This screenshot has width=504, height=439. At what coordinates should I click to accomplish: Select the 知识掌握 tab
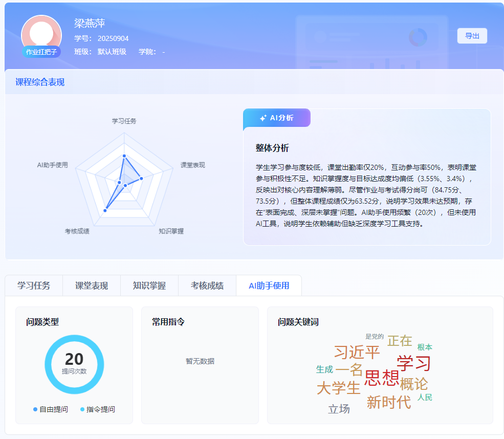[x=149, y=286]
